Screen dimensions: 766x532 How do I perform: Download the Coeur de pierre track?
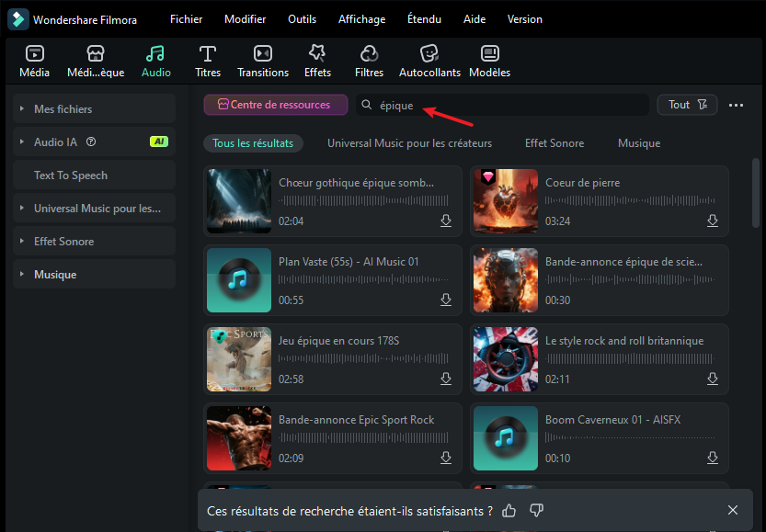712,221
